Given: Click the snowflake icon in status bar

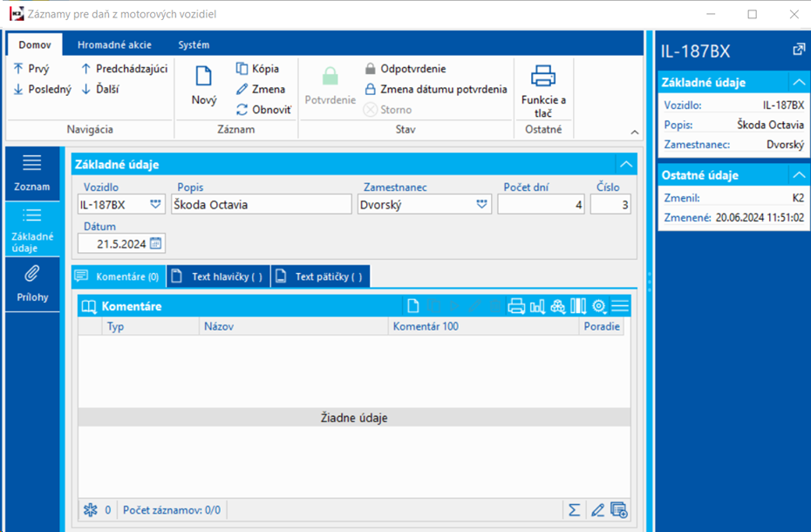Looking at the screenshot, I should coord(91,510).
